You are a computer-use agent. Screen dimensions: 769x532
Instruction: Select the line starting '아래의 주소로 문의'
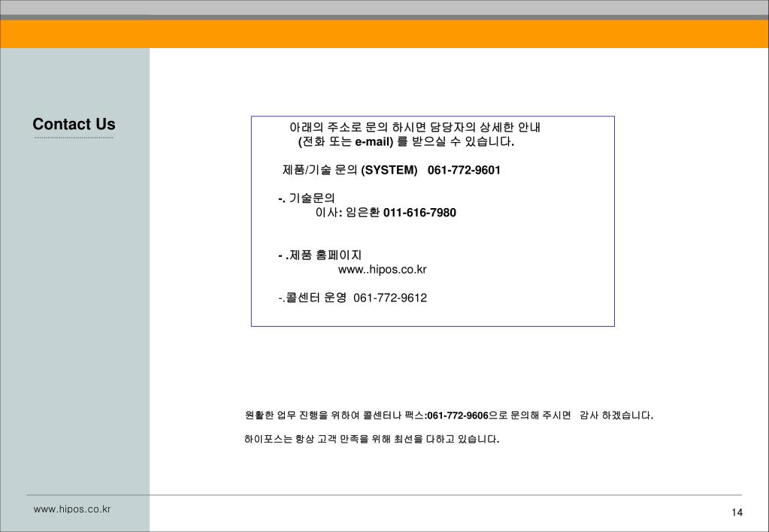[415, 128]
